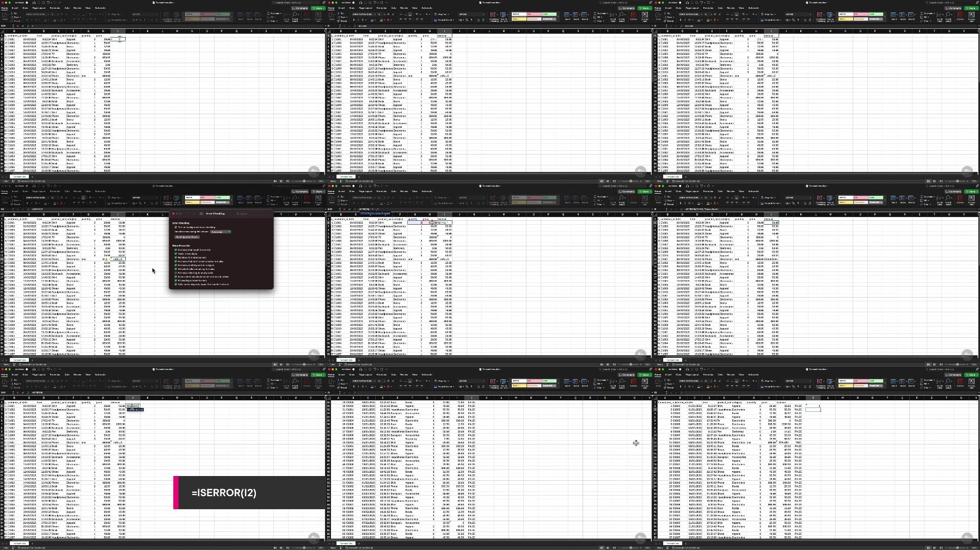The image size is (980, 550).
Task: Click Sort & Filter in the Error Checking frame
Action: tap(286, 200)
